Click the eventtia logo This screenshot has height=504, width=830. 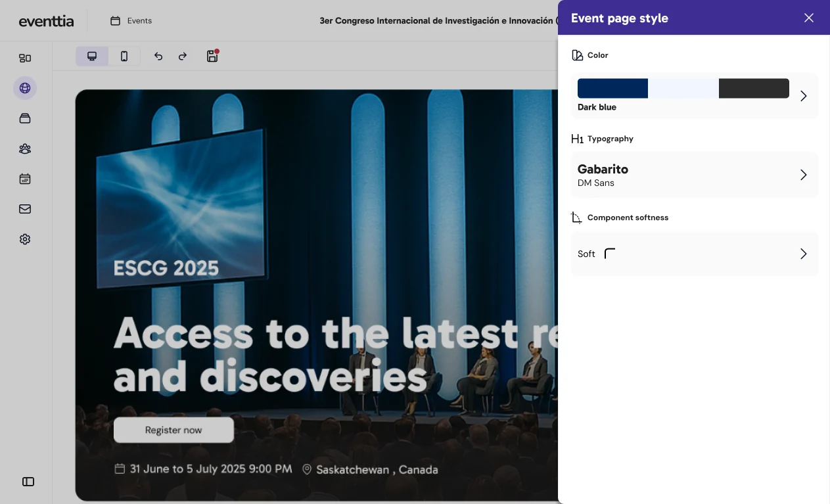[46, 21]
